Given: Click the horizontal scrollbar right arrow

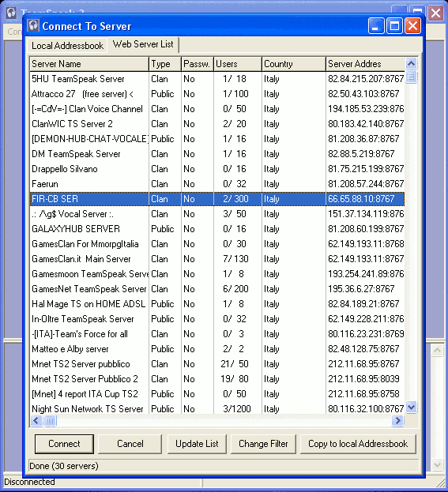Looking at the screenshot, I should [x=398, y=420].
